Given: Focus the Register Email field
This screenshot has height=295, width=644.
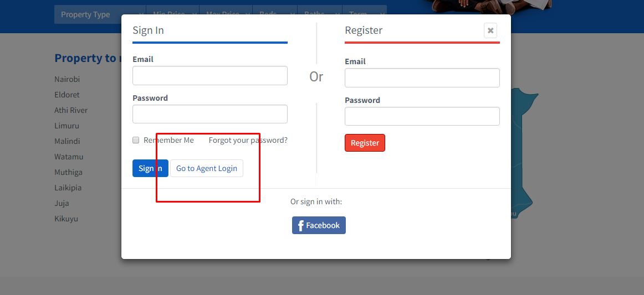Looking at the screenshot, I should pyautogui.click(x=422, y=77).
